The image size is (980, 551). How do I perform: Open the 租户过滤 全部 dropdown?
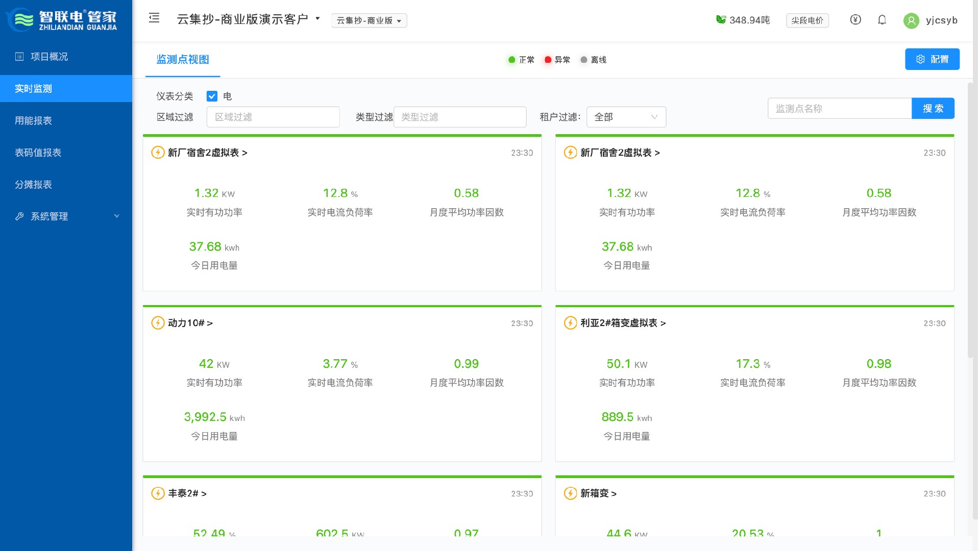pos(626,117)
